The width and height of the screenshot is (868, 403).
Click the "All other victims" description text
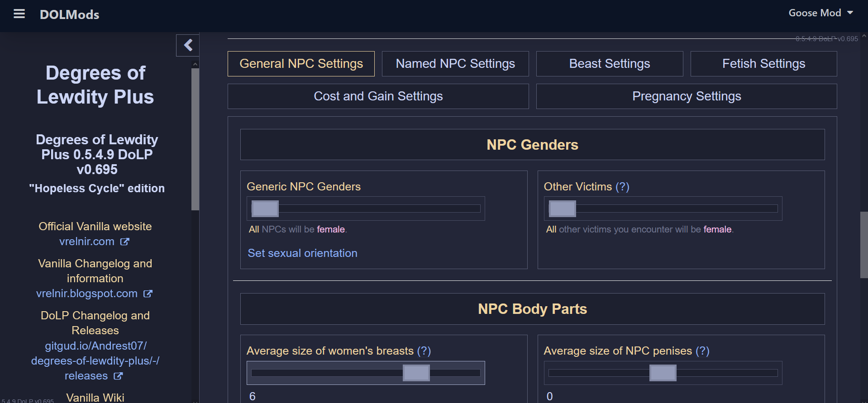coord(639,229)
